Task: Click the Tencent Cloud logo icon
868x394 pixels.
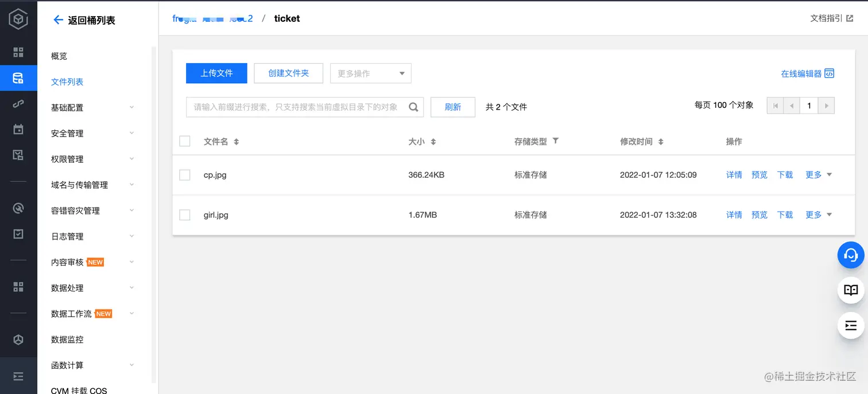Action: click(18, 20)
